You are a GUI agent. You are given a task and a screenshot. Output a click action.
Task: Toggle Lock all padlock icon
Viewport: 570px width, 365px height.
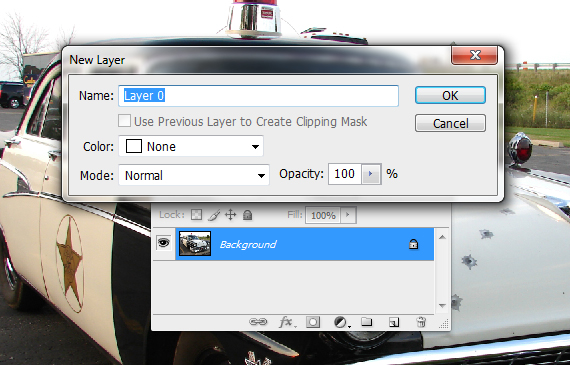coord(247,215)
